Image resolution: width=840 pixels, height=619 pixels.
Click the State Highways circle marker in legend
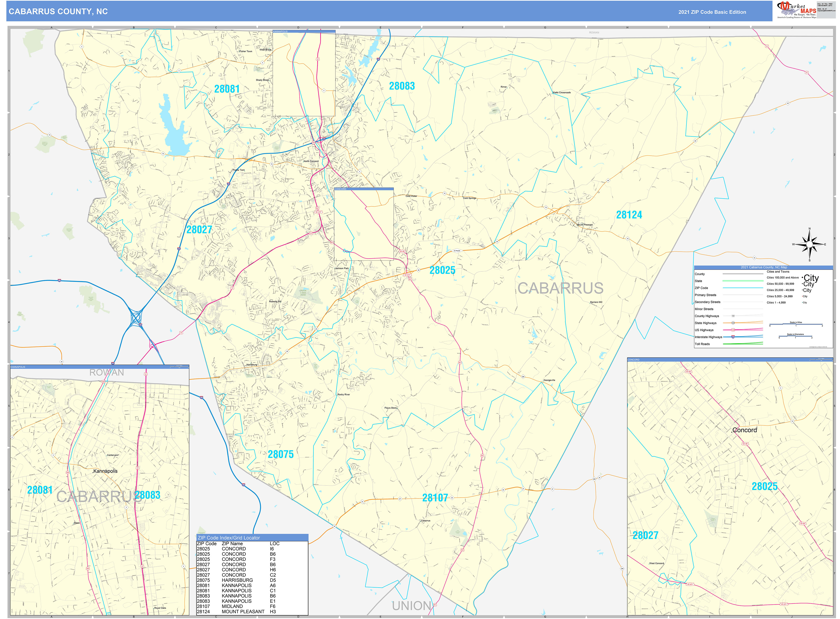tap(733, 323)
